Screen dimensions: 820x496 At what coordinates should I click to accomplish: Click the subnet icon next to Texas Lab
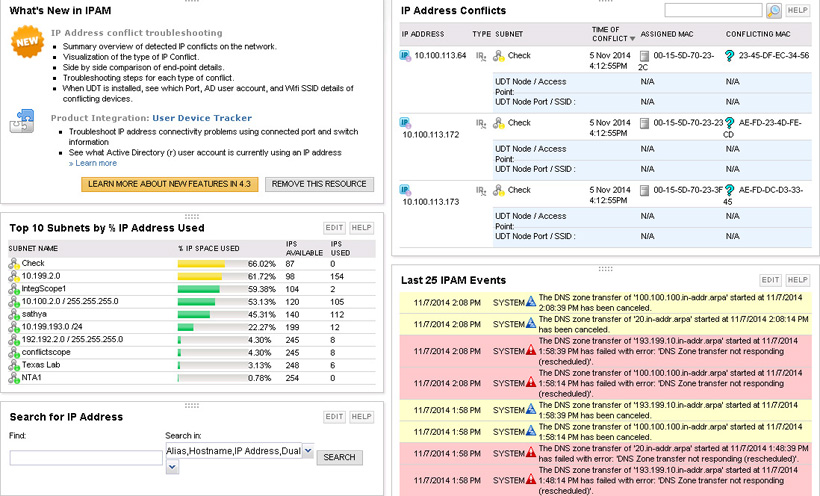(x=14, y=365)
